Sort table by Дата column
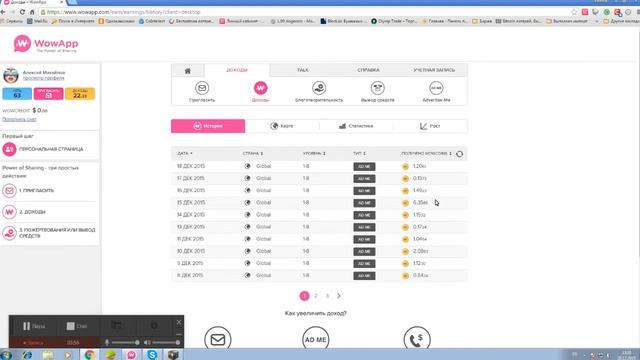The width and height of the screenshot is (640, 360). click(184, 153)
